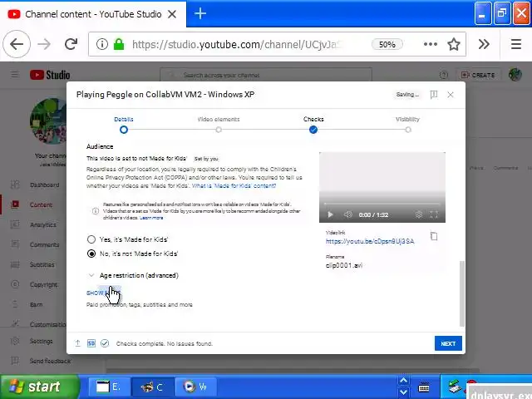Click the 50% zoom level badge
Screen dimensions: 532x399
387,44
